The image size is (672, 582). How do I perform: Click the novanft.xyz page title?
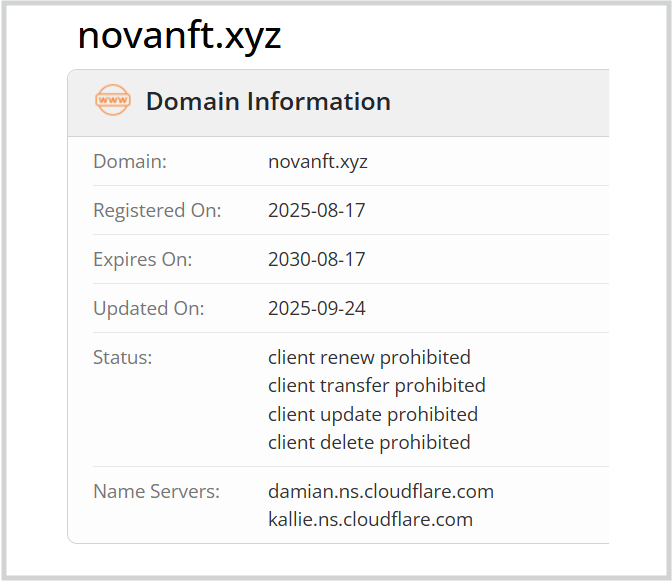(x=180, y=36)
